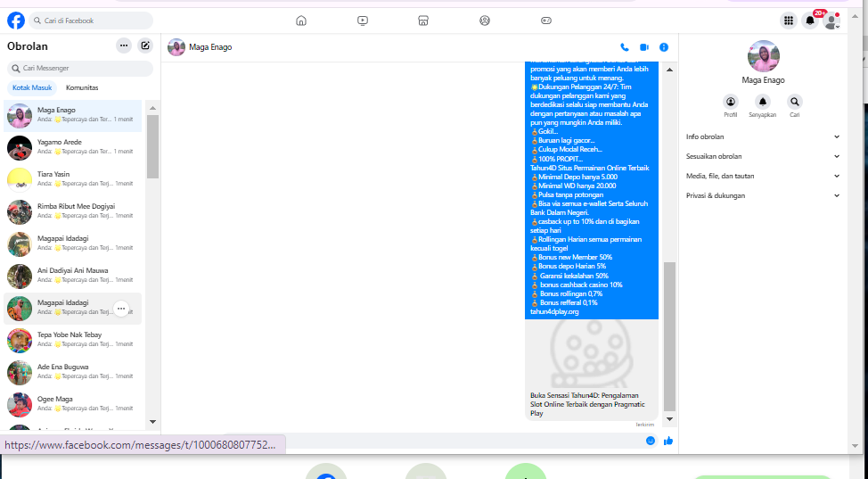Open the Facebook menu grid icon

pyautogui.click(x=789, y=21)
